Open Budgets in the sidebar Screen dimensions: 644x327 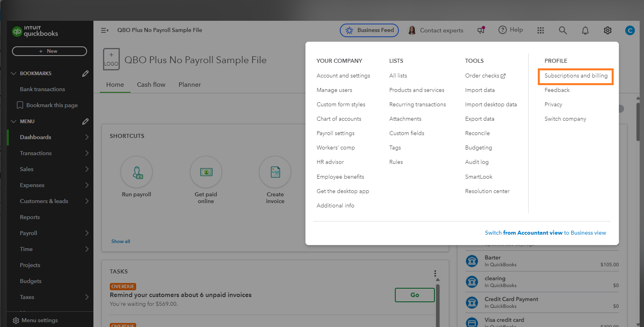[x=31, y=281]
